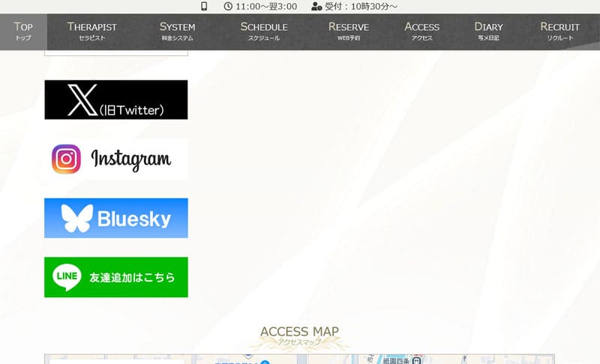Click the Bluesky banner text
This screenshot has height=364, width=600.
133,219
